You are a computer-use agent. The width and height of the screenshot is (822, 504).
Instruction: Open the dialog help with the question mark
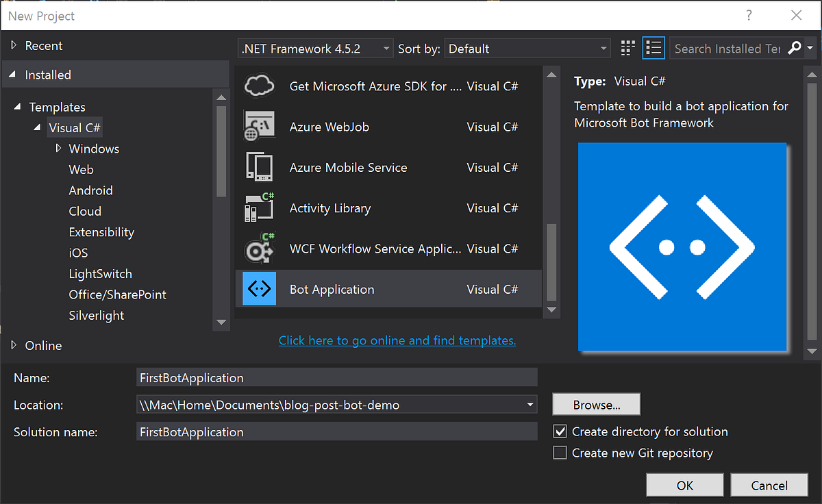[749, 15]
